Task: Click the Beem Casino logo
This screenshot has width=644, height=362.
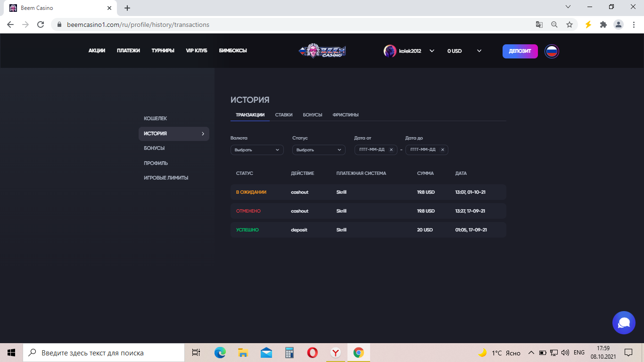Action: tap(322, 51)
